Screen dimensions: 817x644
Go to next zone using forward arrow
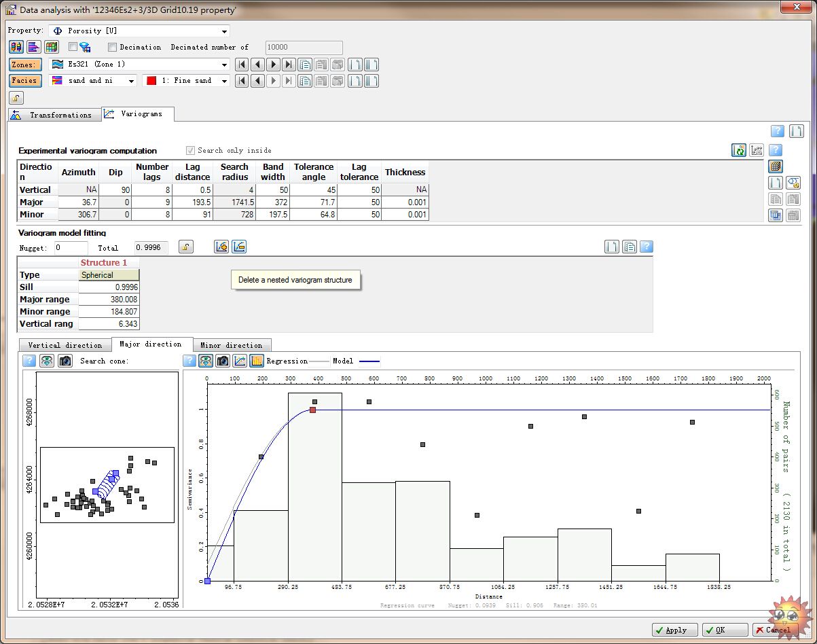coord(273,65)
